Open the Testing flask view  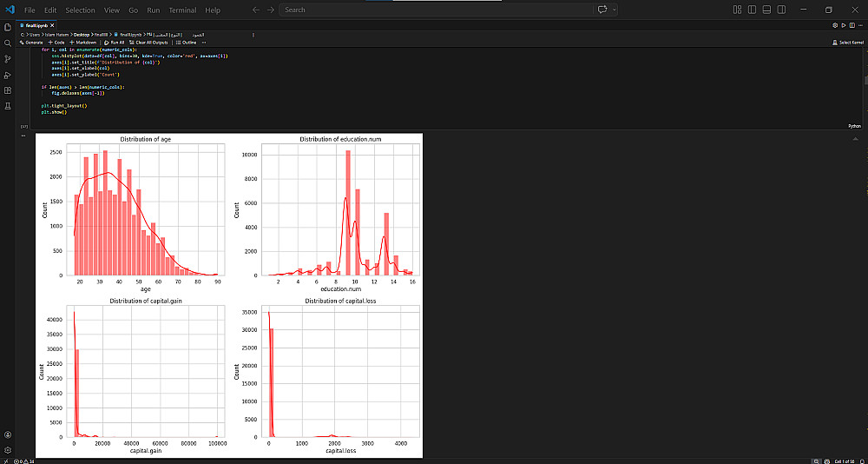pos(8,106)
